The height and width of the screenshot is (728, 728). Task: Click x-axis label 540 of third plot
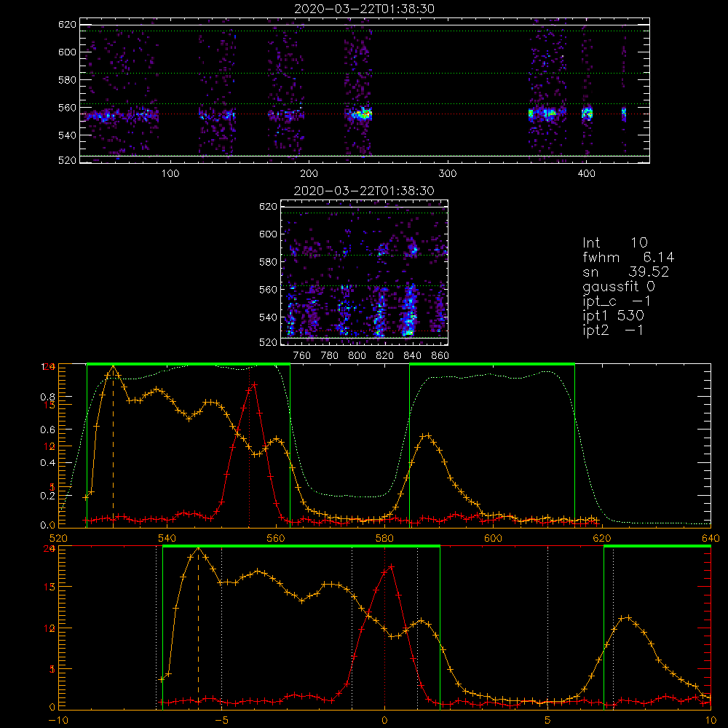[167, 538]
